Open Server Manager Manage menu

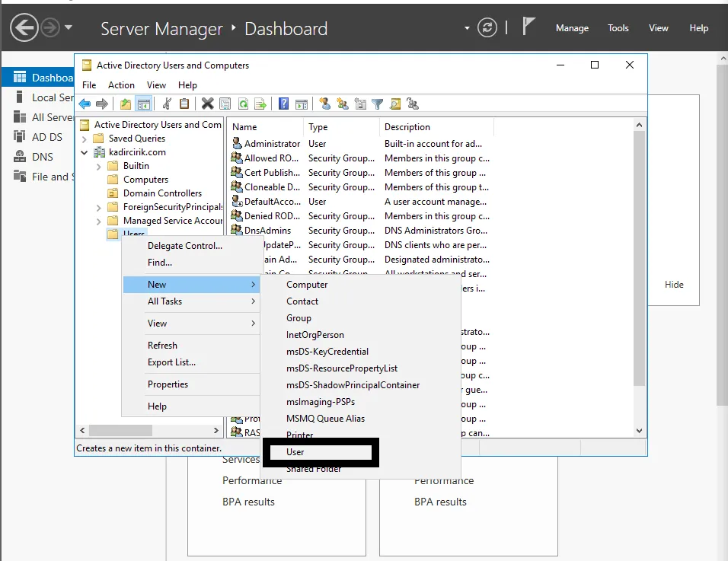point(572,28)
